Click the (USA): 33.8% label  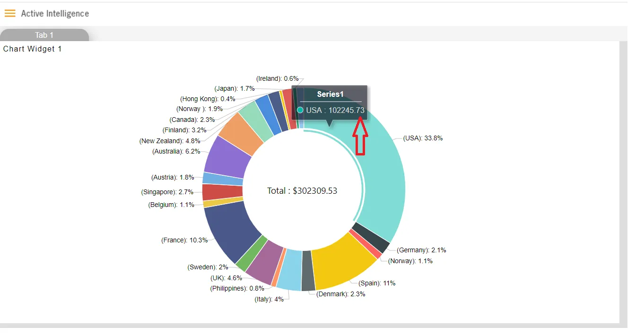coord(423,138)
